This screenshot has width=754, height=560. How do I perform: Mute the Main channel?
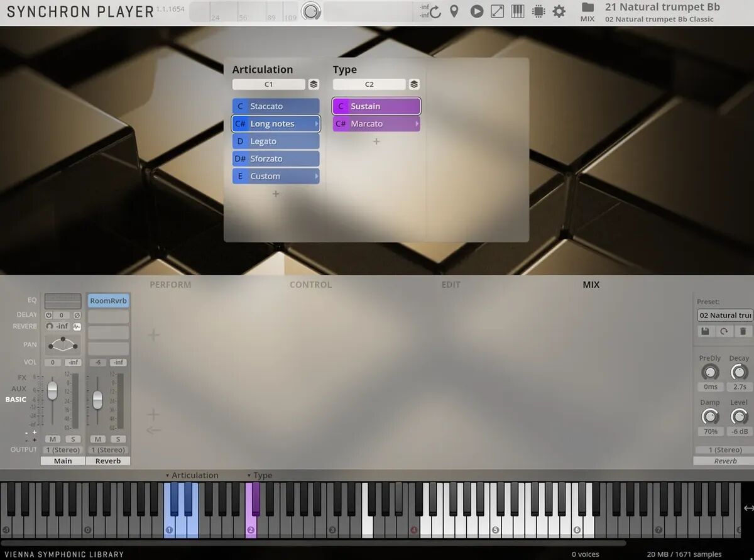tap(53, 439)
